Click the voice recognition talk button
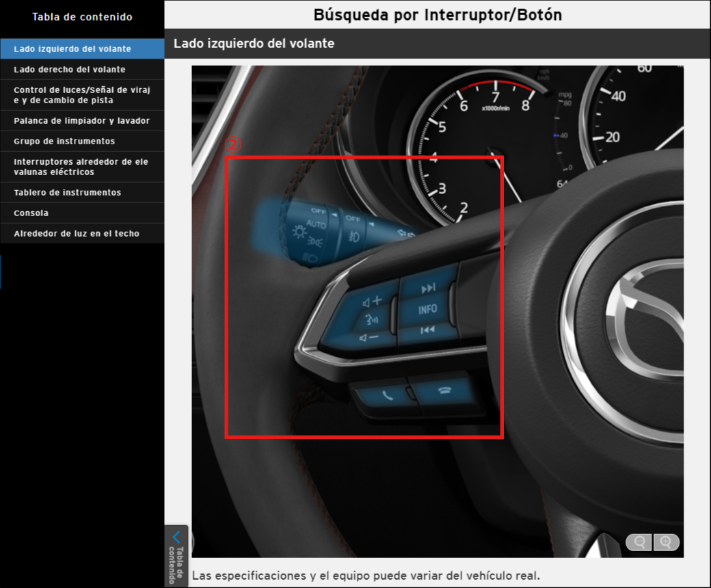711x588 pixels. click(372, 319)
